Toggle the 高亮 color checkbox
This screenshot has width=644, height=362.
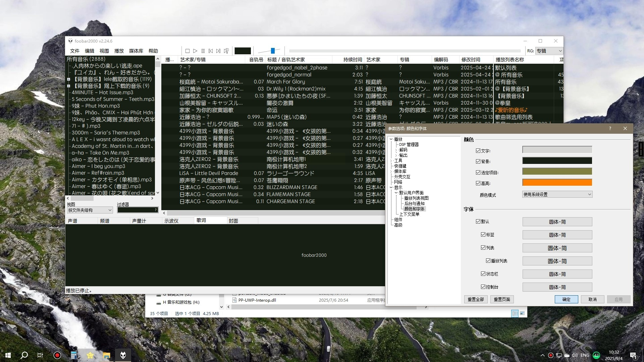coord(478,183)
